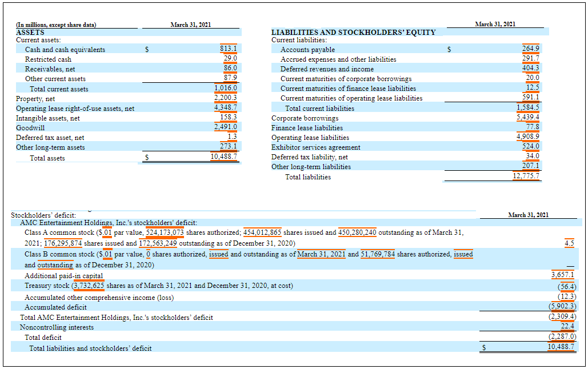Select the "Exhibitor services agreement" label

[316, 147]
